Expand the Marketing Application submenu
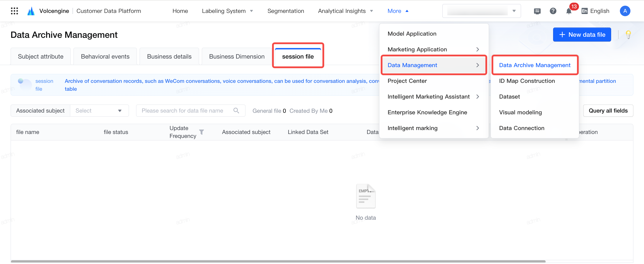 point(433,49)
